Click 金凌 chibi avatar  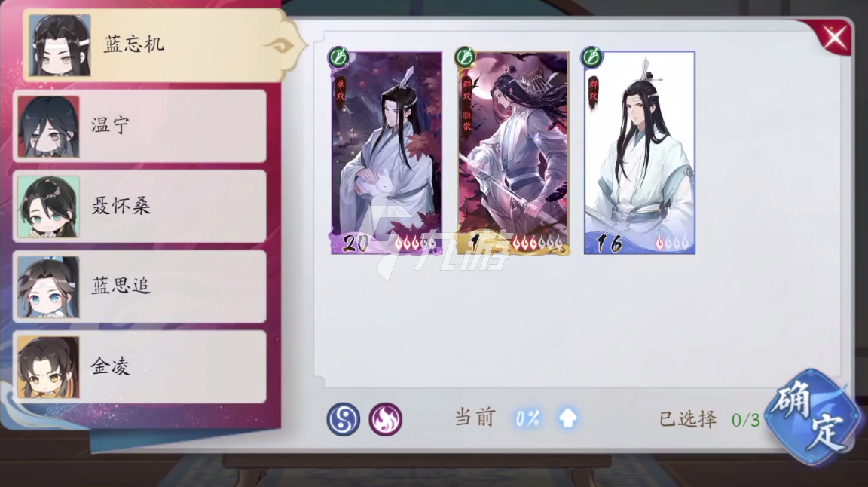point(48,367)
